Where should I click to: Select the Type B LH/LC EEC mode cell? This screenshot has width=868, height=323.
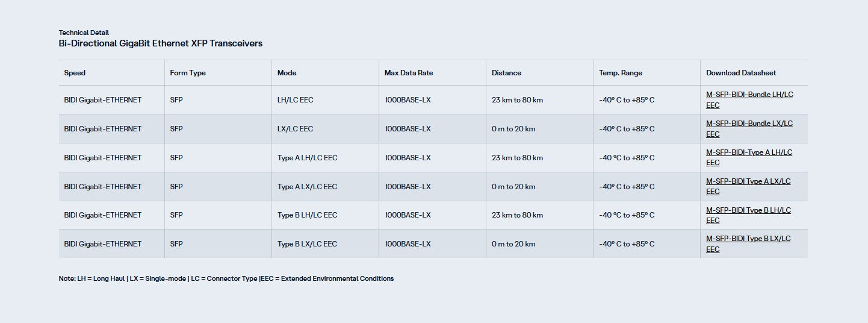307,215
